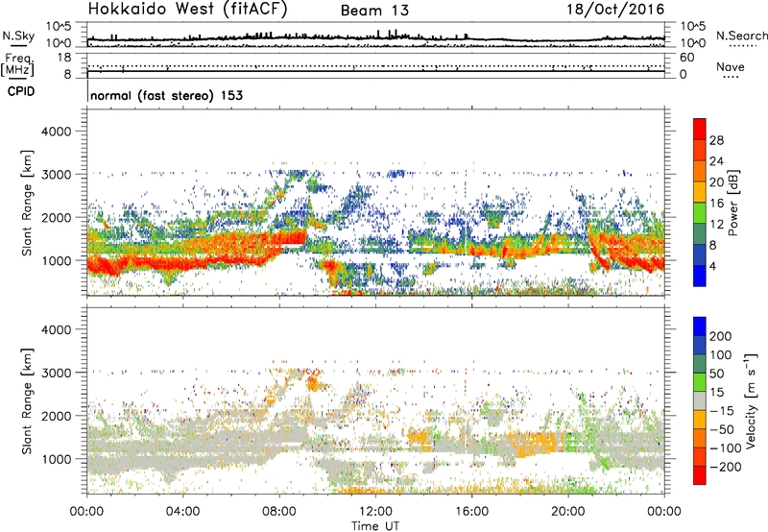Click the '20:00' time tick label
This screenshot has width=768, height=532.
point(568,512)
